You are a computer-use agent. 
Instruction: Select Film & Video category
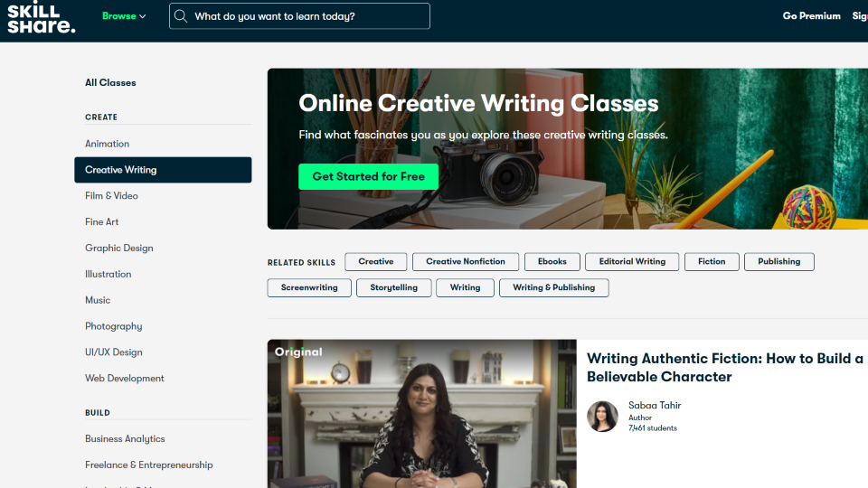coord(111,196)
